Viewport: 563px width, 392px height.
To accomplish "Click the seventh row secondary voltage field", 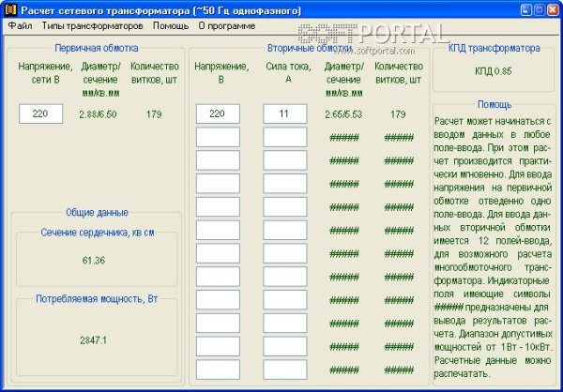I will click(218, 253).
